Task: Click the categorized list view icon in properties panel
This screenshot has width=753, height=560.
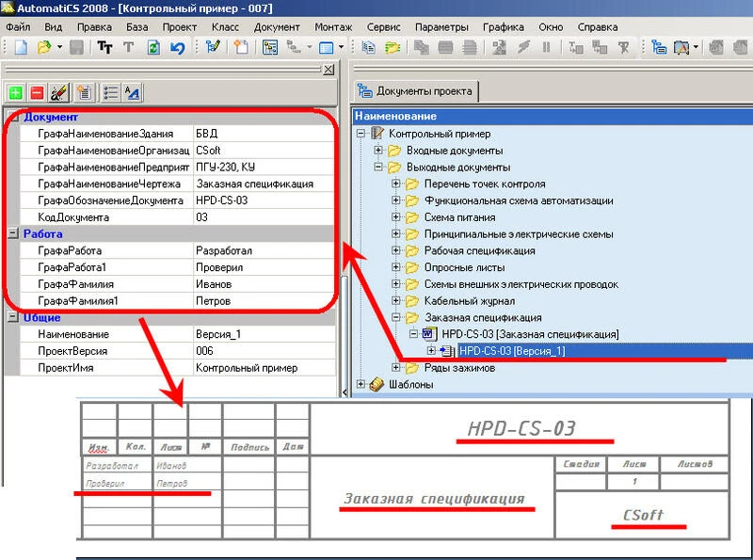Action: click(x=110, y=92)
